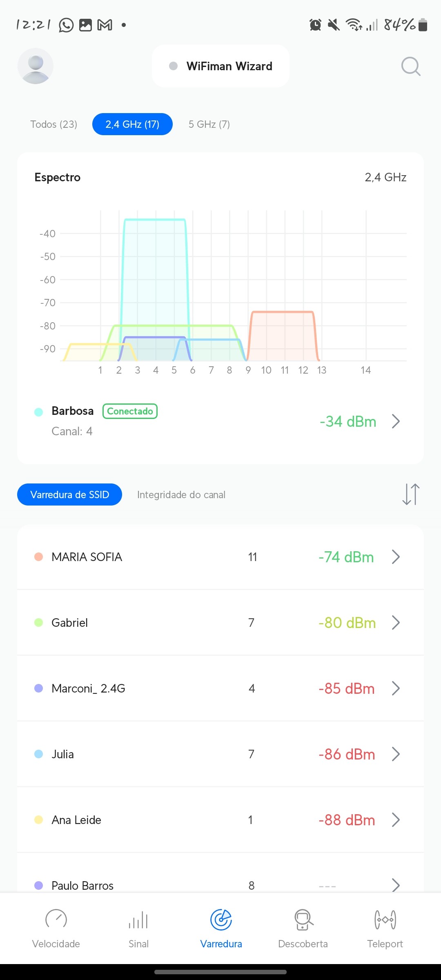Filter networks by Todos (23)
441x980 pixels.
pos(54,124)
